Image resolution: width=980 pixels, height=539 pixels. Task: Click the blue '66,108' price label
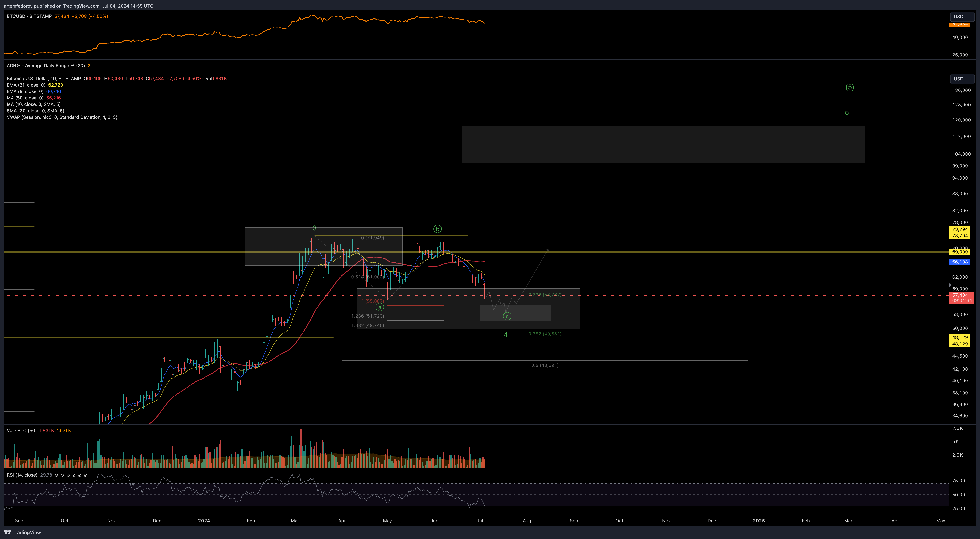coord(960,262)
